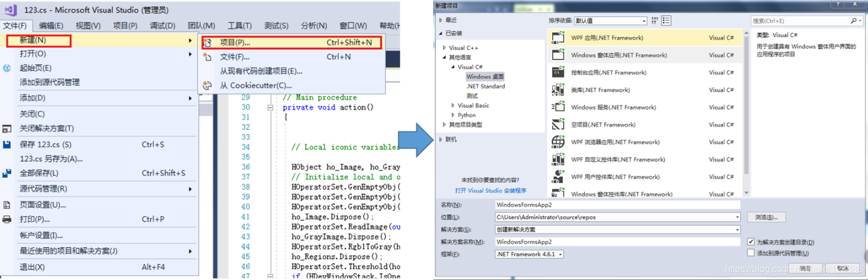Image resolution: width=868 pixels, height=280 pixels.
Task: Click the Visual Studio logo in title bar
Action: (10, 10)
